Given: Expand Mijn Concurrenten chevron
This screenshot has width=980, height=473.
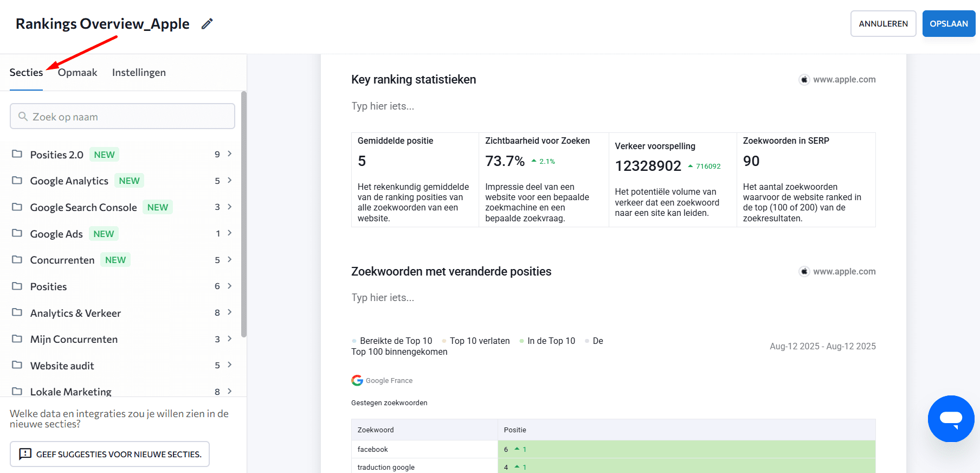Looking at the screenshot, I should [x=230, y=338].
